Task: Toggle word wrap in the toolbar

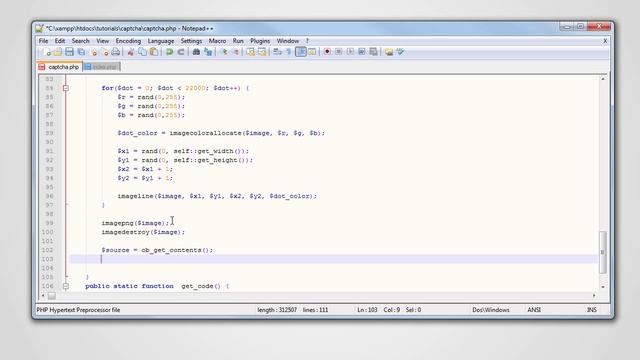Action: click(x=278, y=52)
